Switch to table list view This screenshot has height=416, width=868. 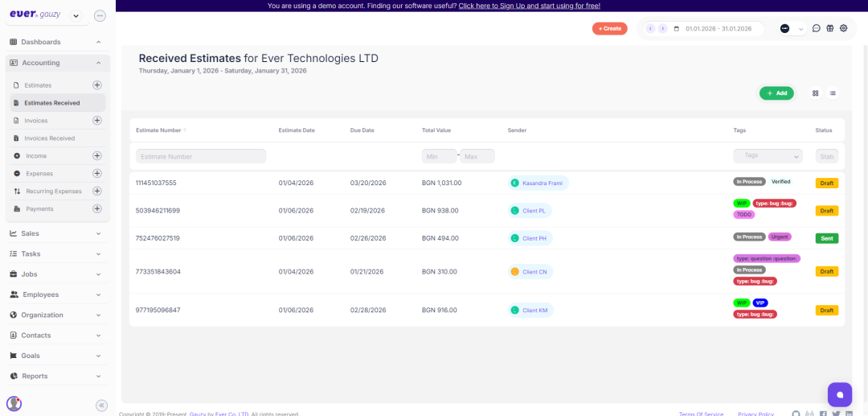[833, 93]
